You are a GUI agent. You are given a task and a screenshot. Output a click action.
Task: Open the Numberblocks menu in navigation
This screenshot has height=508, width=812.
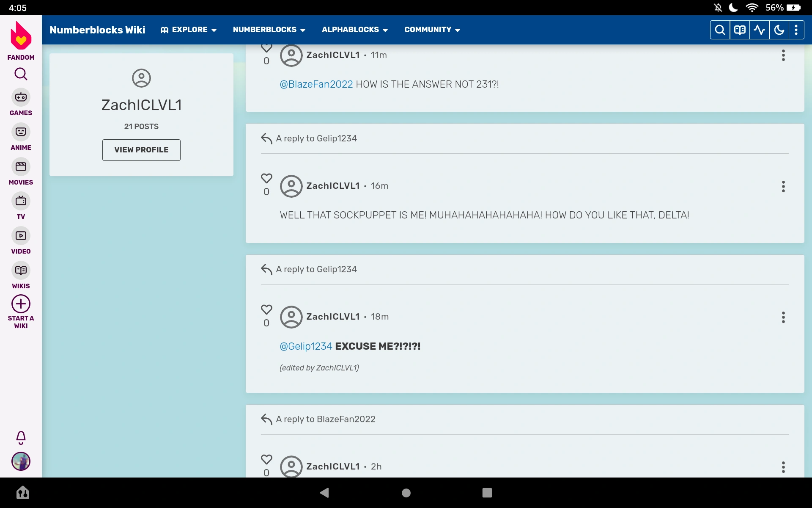click(269, 30)
